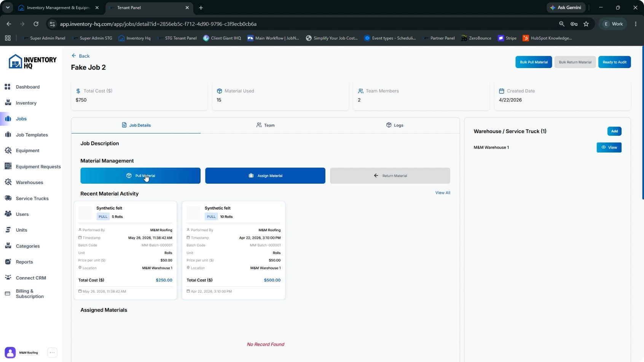Click View All recent material activity
Image resolution: width=644 pixels, height=362 pixels.
click(443, 193)
